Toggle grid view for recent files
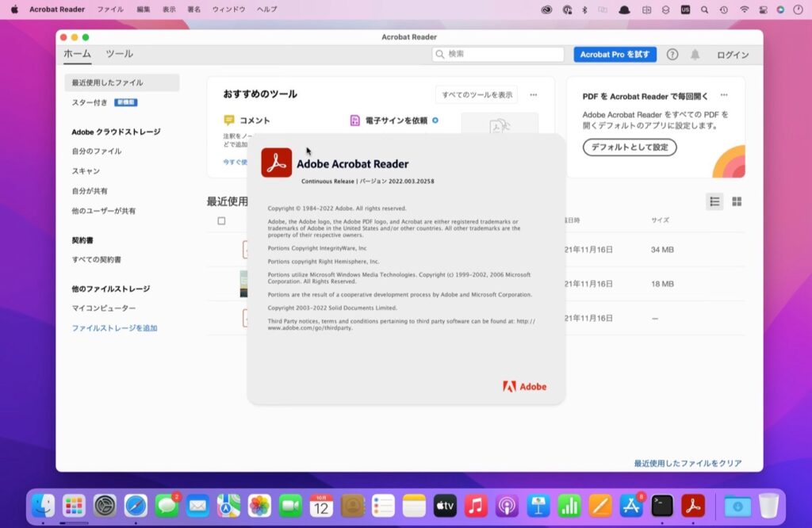 737,202
